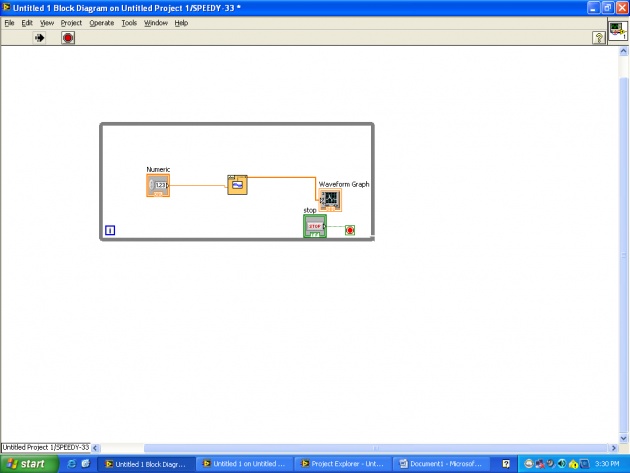Image resolution: width=630 pixels, height=473 pixels.
Task: Select the stop boolean terminal
Action: click(x=315, y=226)
